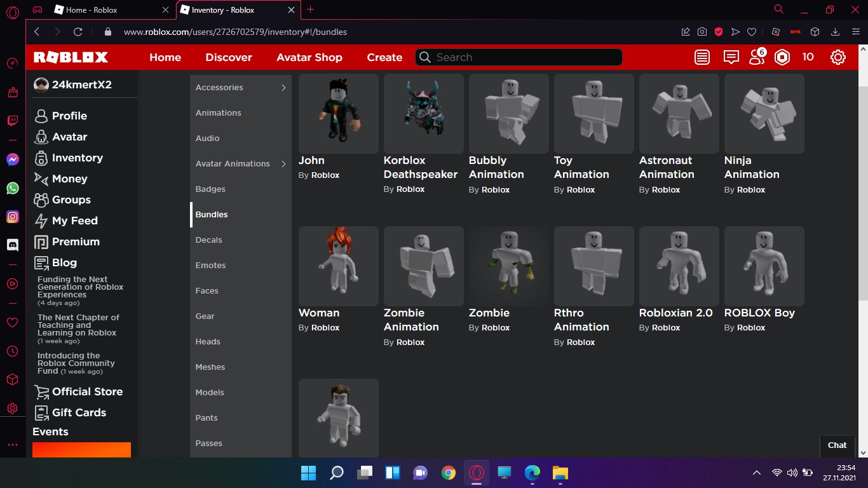Open File Explorer from taskbar
Screen dimensions: 868x488
tap(560, 473)
